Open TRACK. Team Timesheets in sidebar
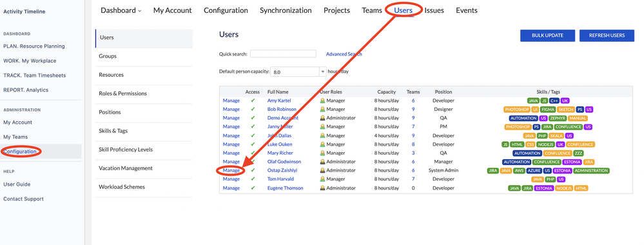The image size is (644, 245). 35,75
